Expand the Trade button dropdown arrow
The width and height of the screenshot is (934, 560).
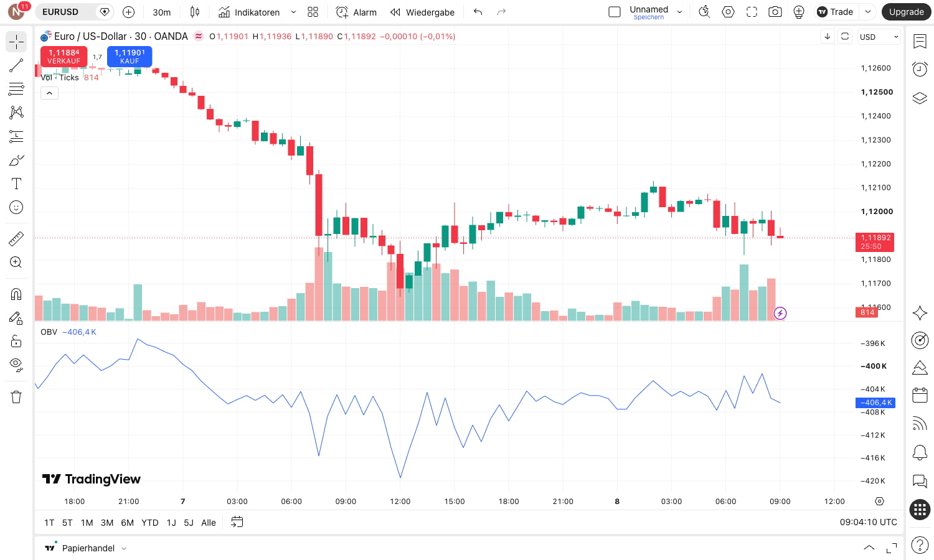tap(868, 12)
